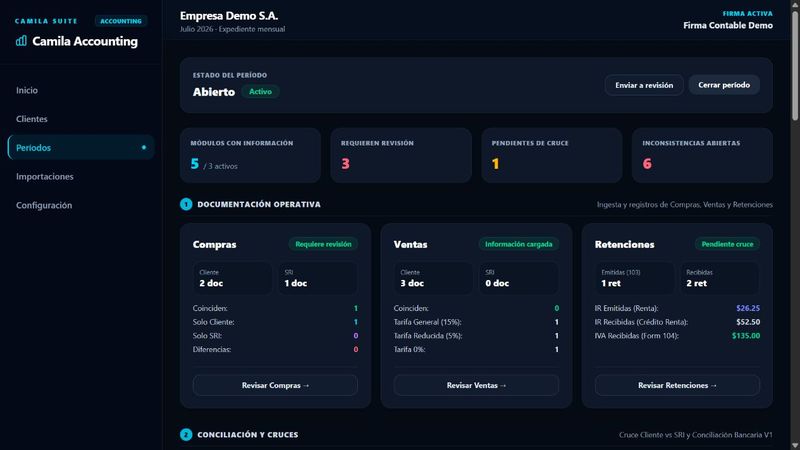Click the Coinciden row in Compras
800x450 pixels.
tap(275, 308)
